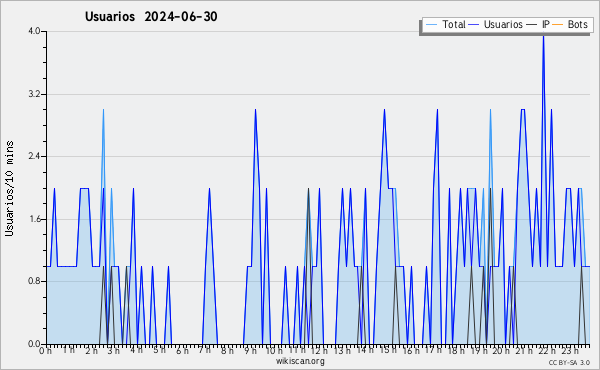This screenshot has width=600, height=370.
Task: Click the y-axis value 4.0
Action: [x=34, y=31]
